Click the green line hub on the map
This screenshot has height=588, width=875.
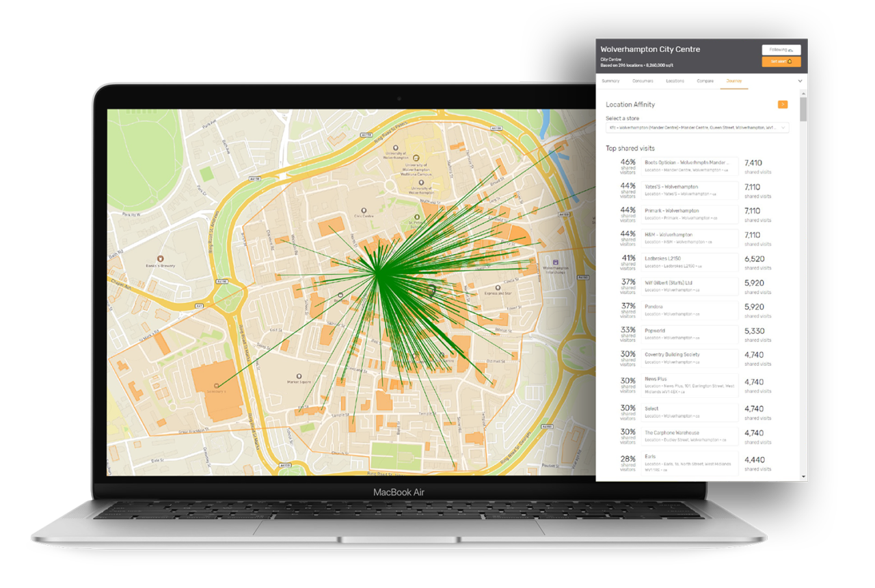[x=378, y=272]
